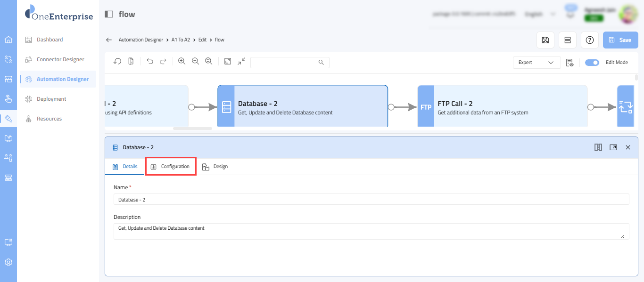
Task: Click the redo arrow in the designer toolbar
Action: tap(163, 62)
